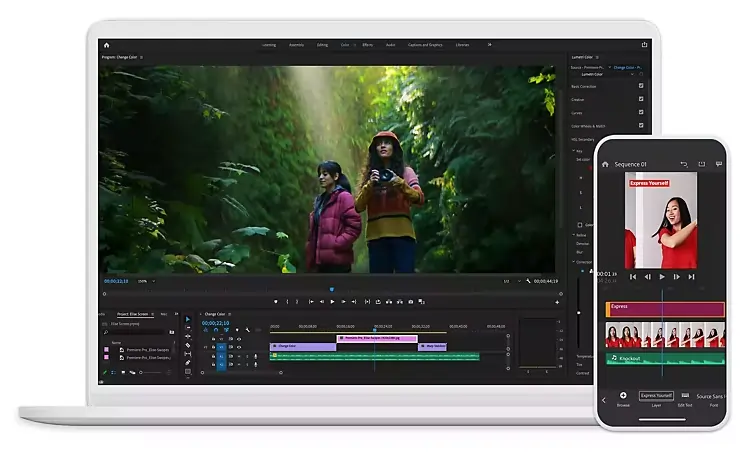Toggle the Basic Correction checkbox
Viewport: 748px width, 452px height.
click(x=641, y=85)
